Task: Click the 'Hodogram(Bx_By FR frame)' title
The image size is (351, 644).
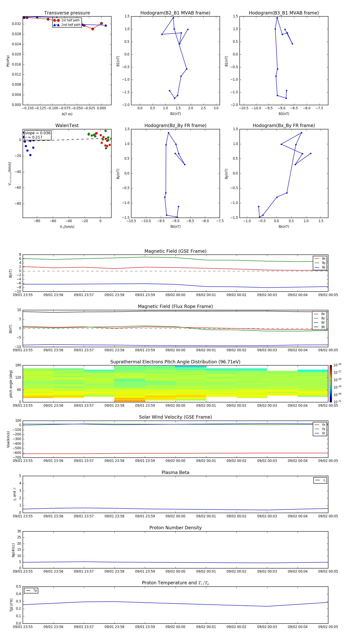Action: coord(284,125)
